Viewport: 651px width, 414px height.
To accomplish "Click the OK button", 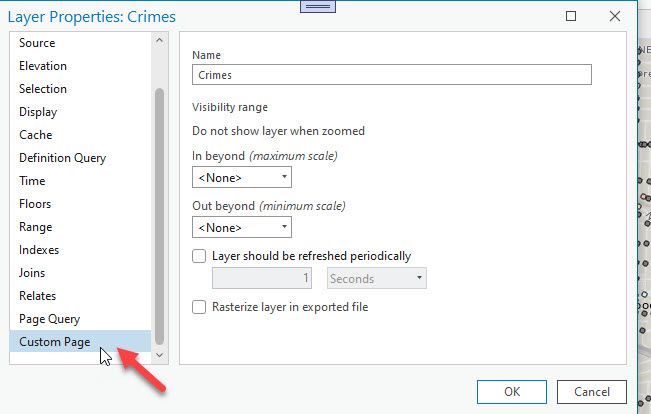I will [511, 392].
